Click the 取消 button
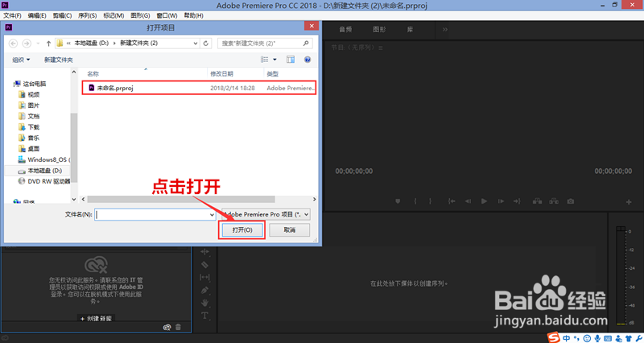This screenshot has width=644, height=343. tap(290, 230)
